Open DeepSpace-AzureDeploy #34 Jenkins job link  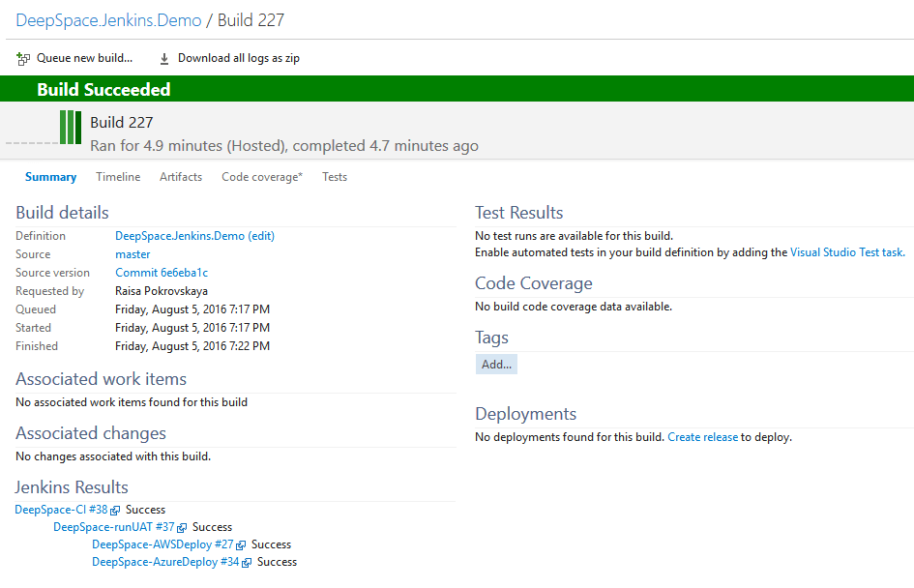(165, 562)
